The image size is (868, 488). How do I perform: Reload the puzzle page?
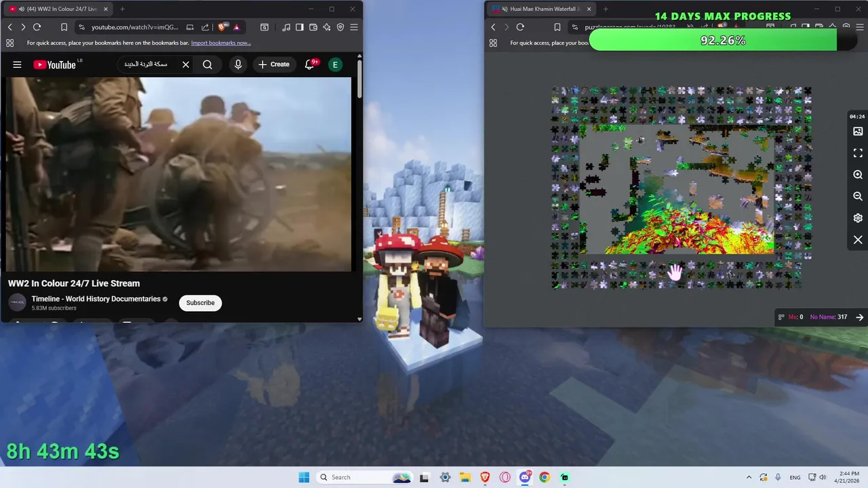(520, 27)
